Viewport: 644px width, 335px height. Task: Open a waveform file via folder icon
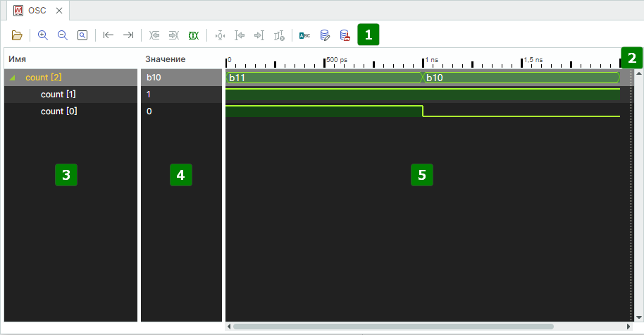(17, 35)
